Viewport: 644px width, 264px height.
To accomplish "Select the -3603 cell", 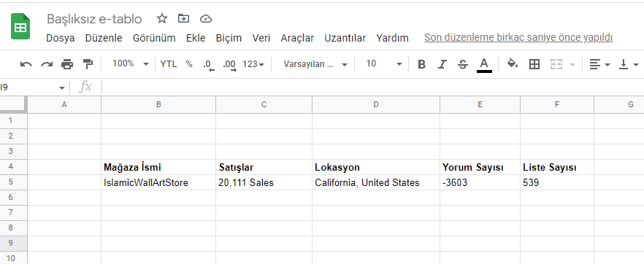I will [480, 182].
